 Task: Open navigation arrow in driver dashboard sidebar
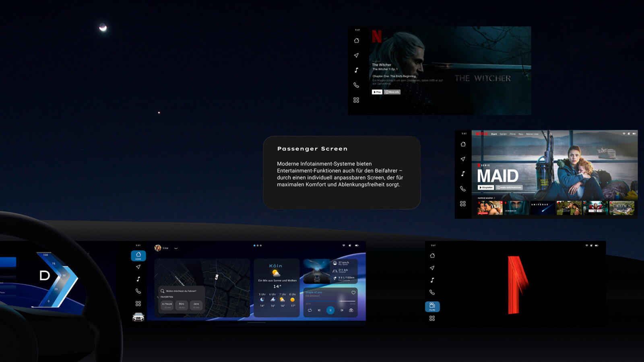[138, 267]
